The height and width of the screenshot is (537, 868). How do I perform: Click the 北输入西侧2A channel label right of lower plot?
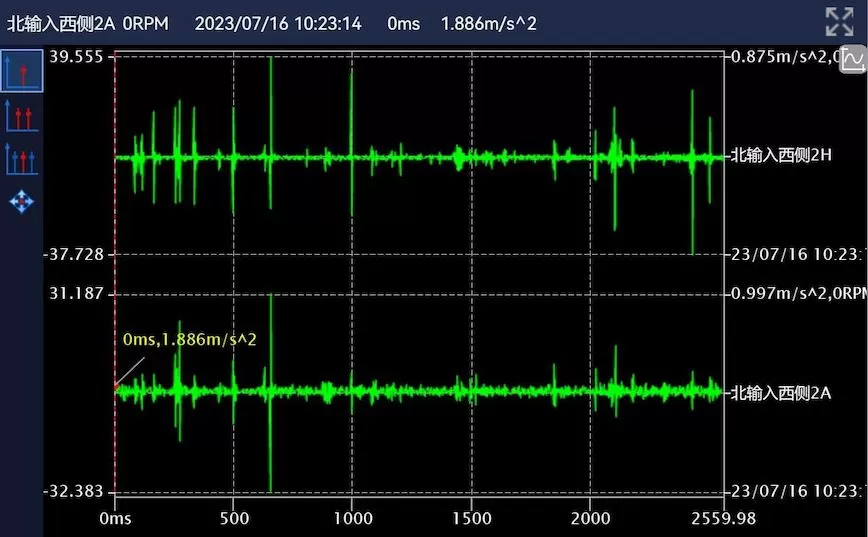[x=781, y=393]
